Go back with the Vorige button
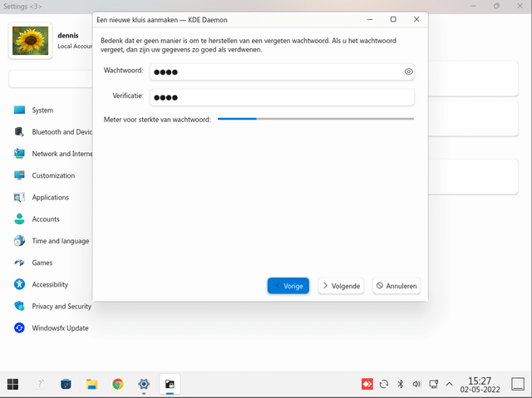Image resolution: width=532 pixels, height=398 pixels. [x=288, y=286]
